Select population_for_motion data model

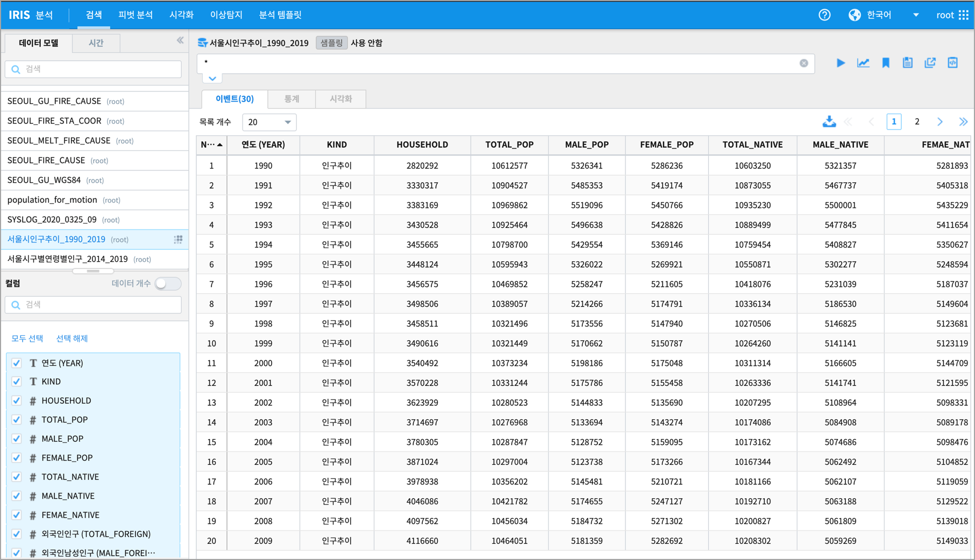click(95, 200)
